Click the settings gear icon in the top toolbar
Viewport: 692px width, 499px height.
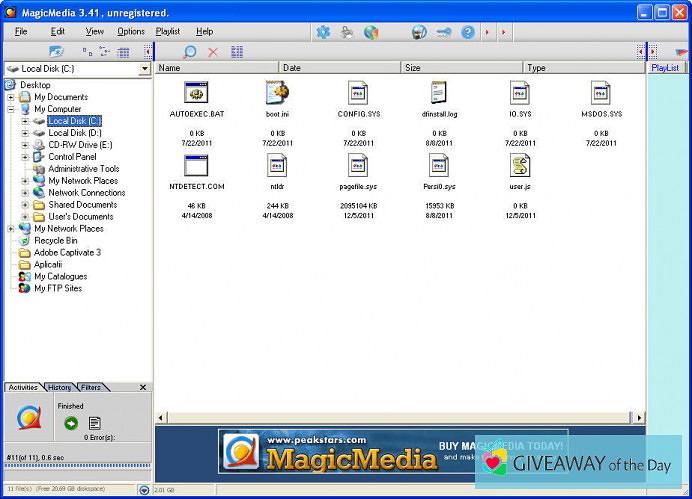323,32
